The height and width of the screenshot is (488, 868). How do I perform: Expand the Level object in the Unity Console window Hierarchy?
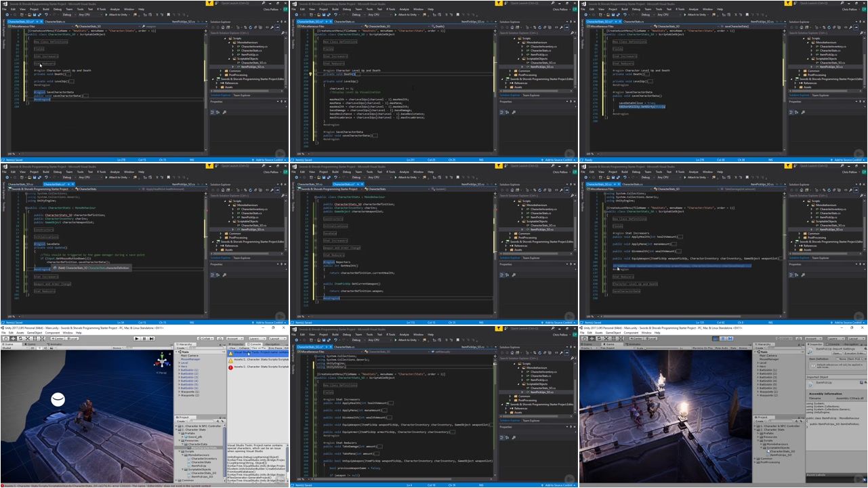click(x=180, y=363)
